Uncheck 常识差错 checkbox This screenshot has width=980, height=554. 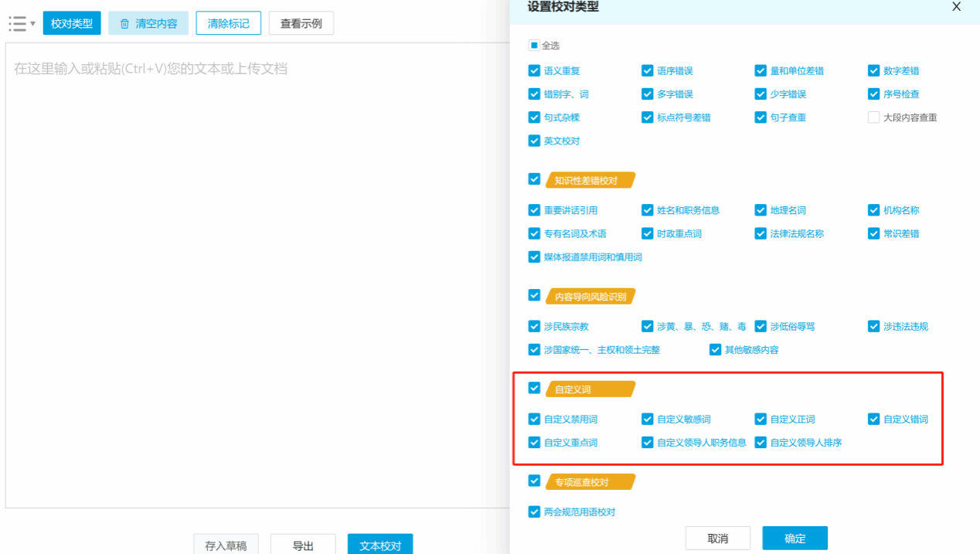click(x=874, y=233)
